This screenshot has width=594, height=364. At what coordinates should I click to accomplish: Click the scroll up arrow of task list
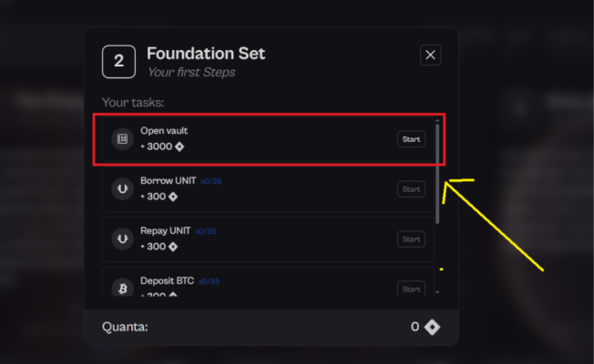coord(438,120)
